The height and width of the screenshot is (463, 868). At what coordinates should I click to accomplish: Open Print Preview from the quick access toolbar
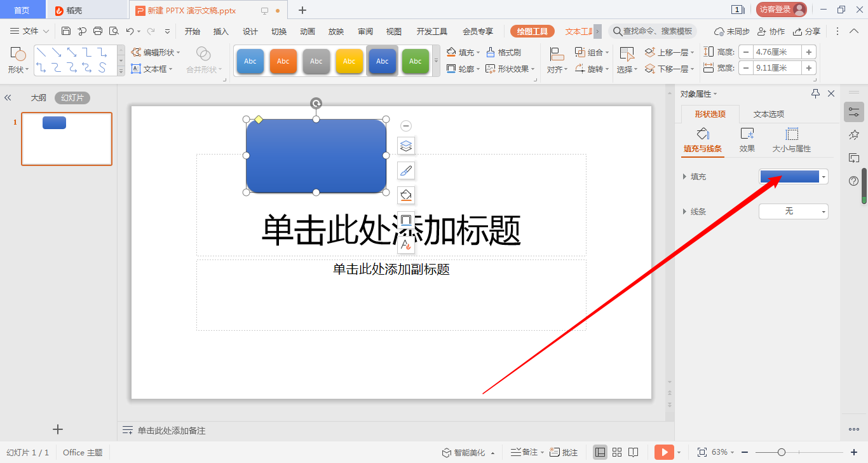pos(114,31)
